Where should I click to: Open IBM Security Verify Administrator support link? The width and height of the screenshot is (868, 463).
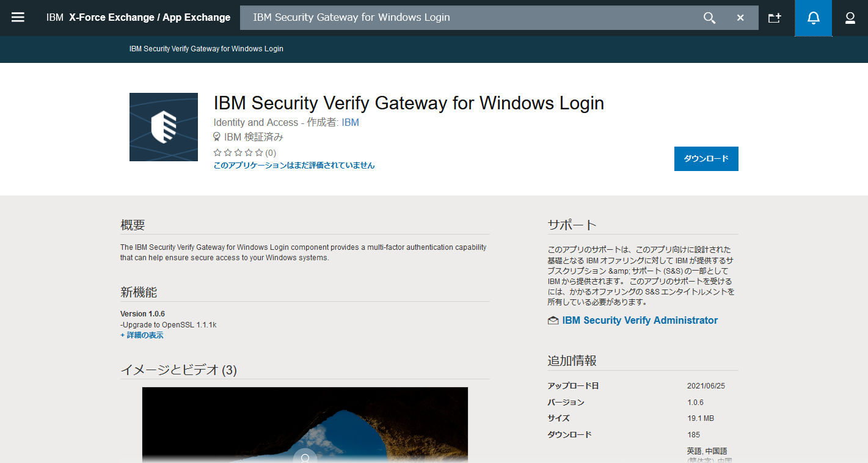click(x=640, y=320)
